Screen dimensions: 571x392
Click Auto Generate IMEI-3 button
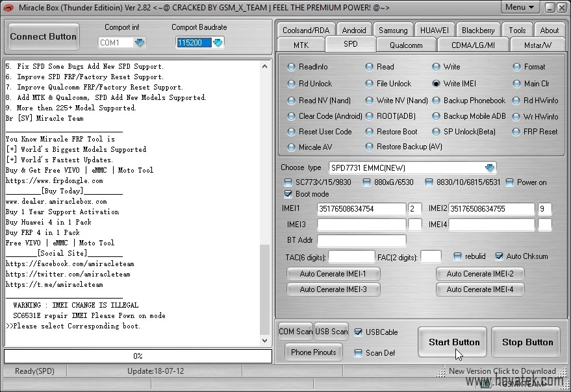(333, 289)
